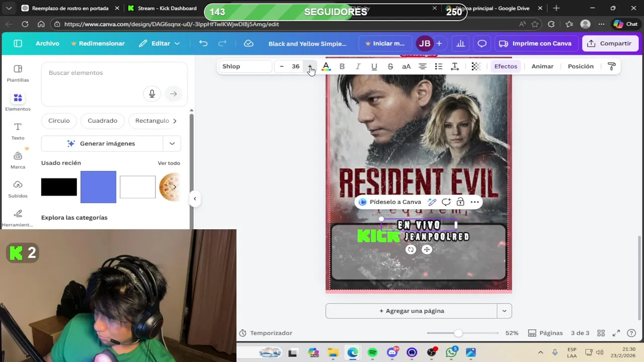Viewport: 644px width, 362px height.
Task: Select the Círculo shape chip
Action: point(59,121)
